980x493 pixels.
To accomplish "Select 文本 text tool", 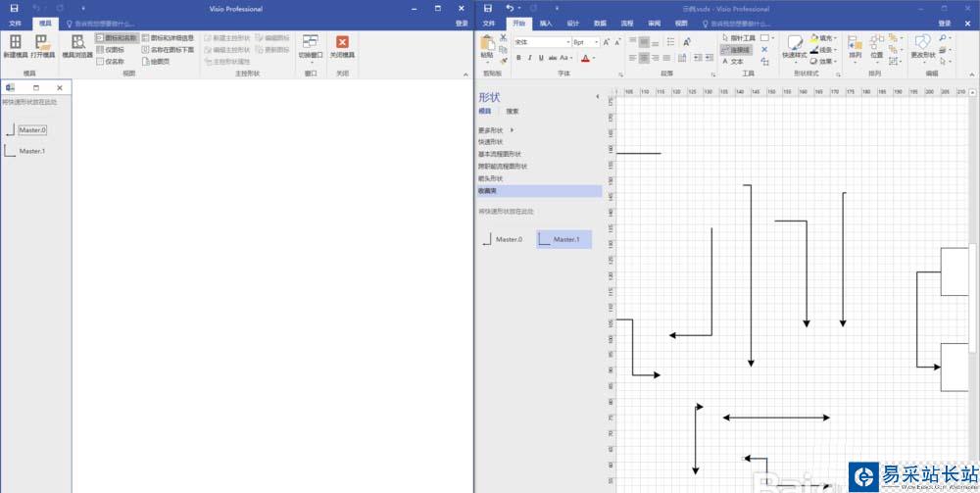I will point(732,61).
